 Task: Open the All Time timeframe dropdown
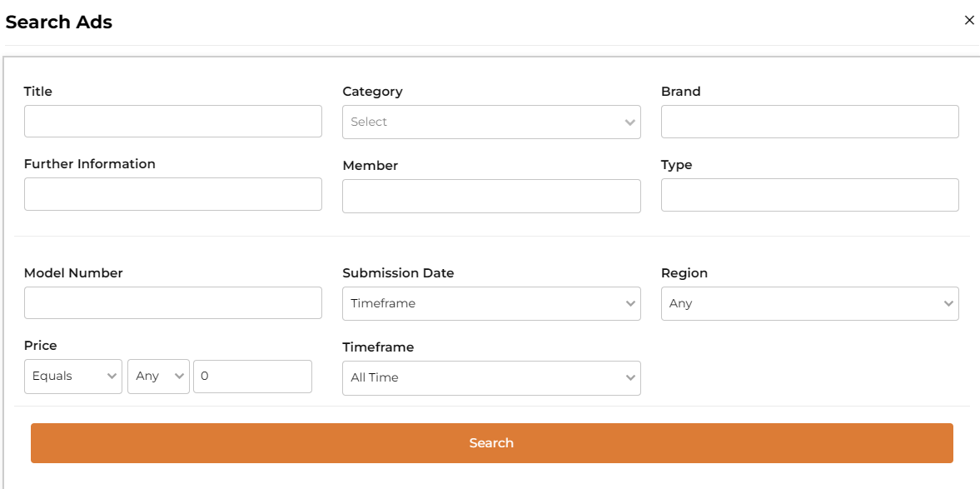coord(491,378)
